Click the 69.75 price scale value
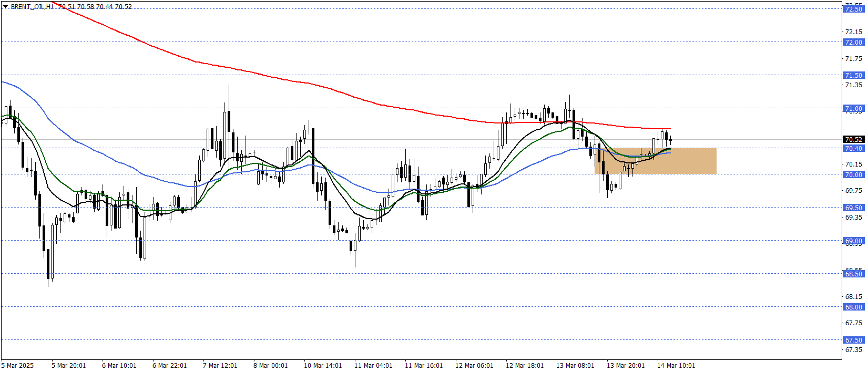Viewport: 868px width, 372px height. 853,190
